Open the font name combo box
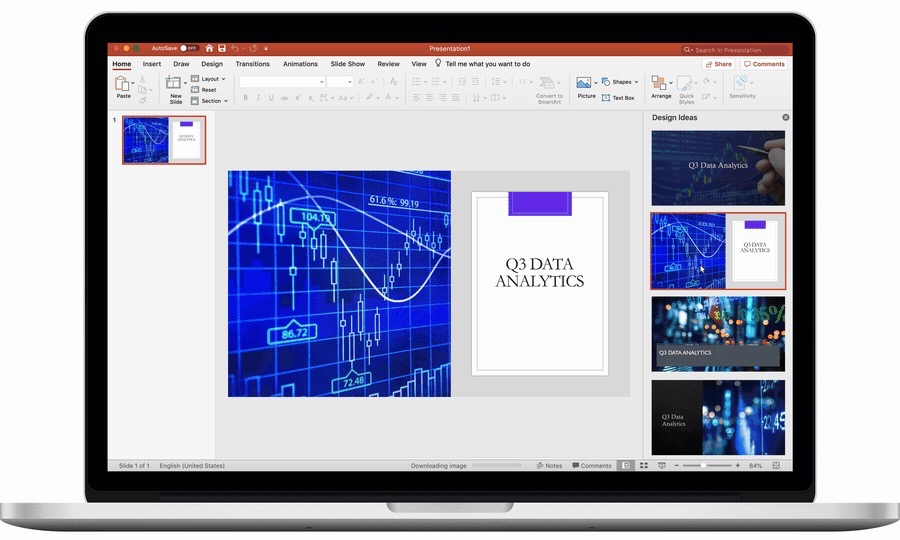The height and width of the screenshot is (540, 900). (x=282, y=81)
